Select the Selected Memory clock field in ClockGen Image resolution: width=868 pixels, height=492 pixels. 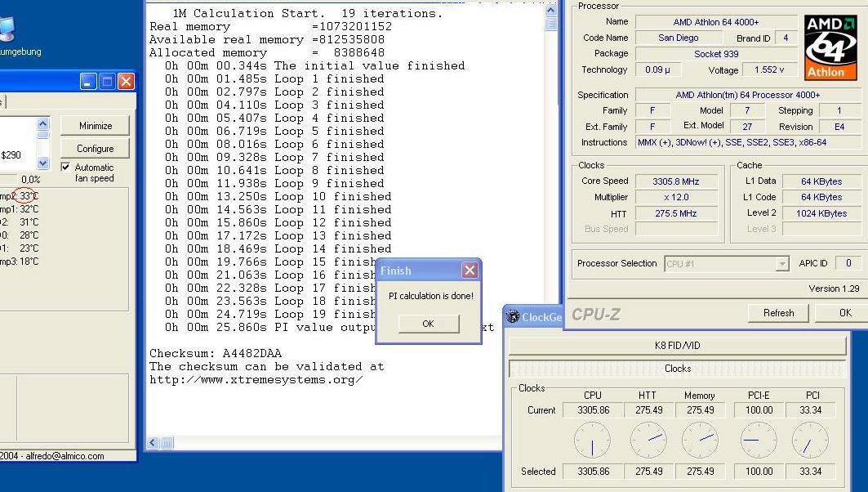[x=701, y=472]
